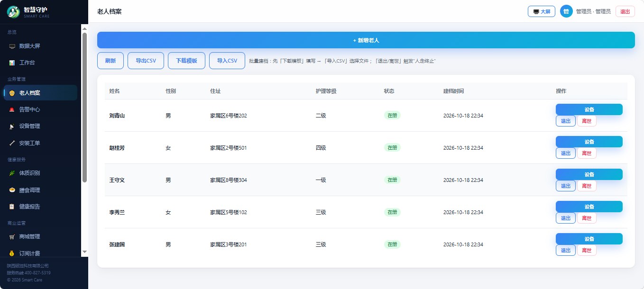Click address 家属区6号楼202

(229, 116)
